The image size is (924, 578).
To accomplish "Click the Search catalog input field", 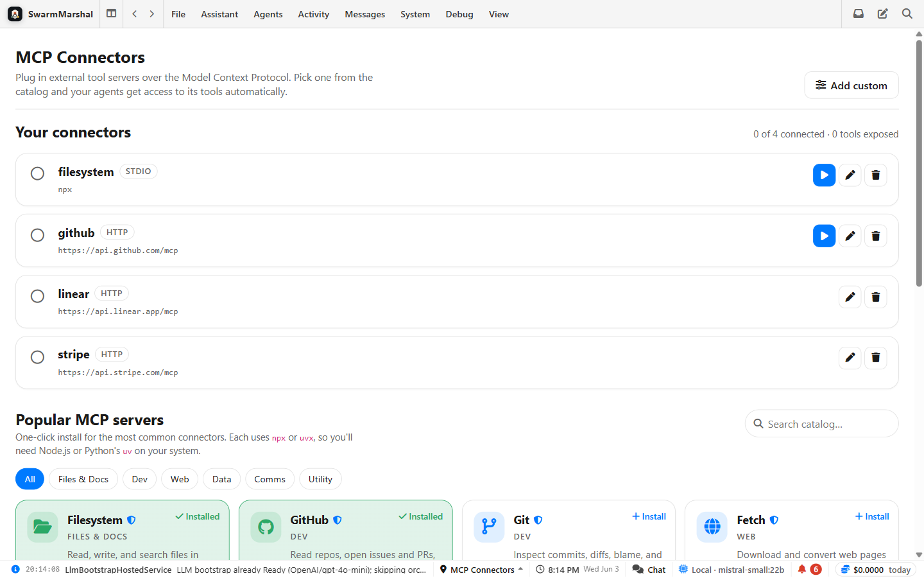I will pyautogui.click(x=821, y=424).
